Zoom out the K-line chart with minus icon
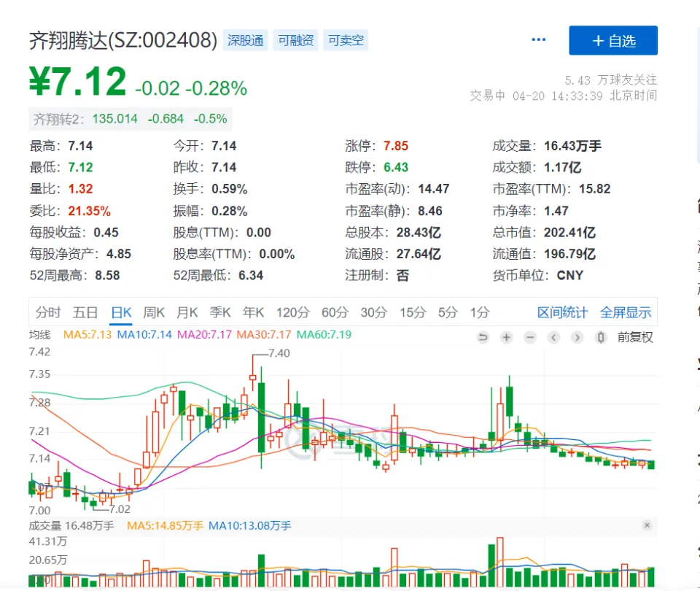This screenshot has width=700, height=591. click(x=530, y=337)
